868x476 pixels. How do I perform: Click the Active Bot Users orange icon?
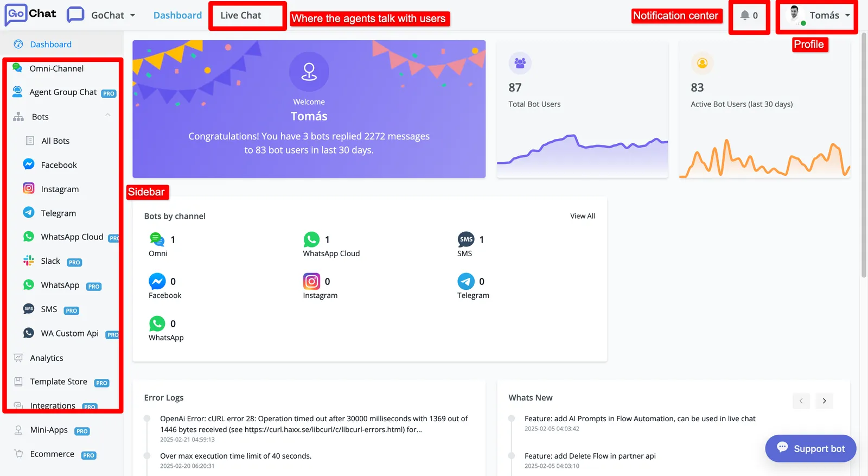click(x=702, y=63)
